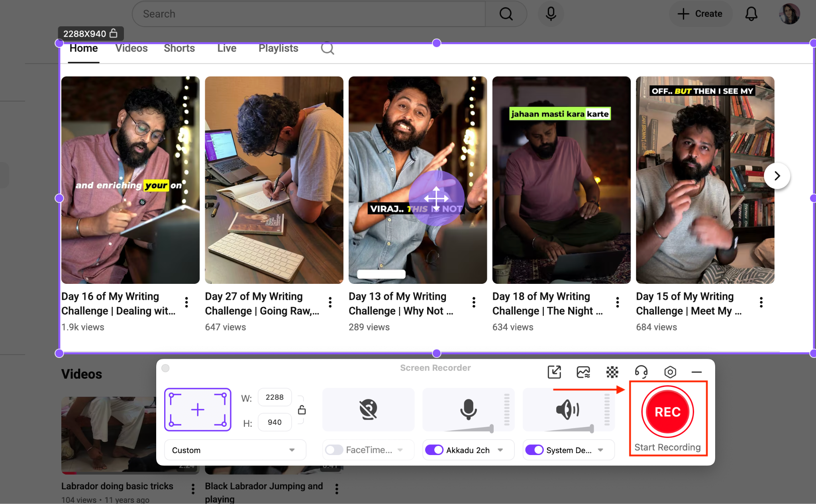Image resolution: width=816 pixels, height=504 pixels.
Task: Click the height field showing 940
Action: (x=275, y=422)
